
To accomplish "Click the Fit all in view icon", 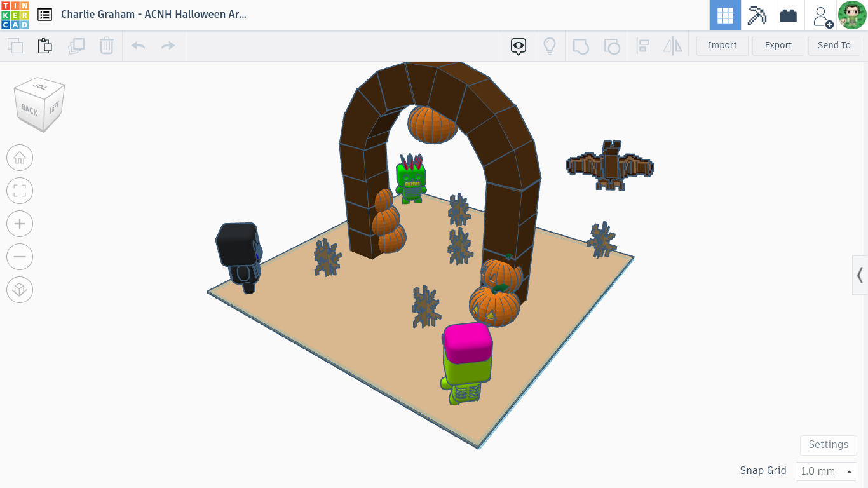I will tap(20, 191).
